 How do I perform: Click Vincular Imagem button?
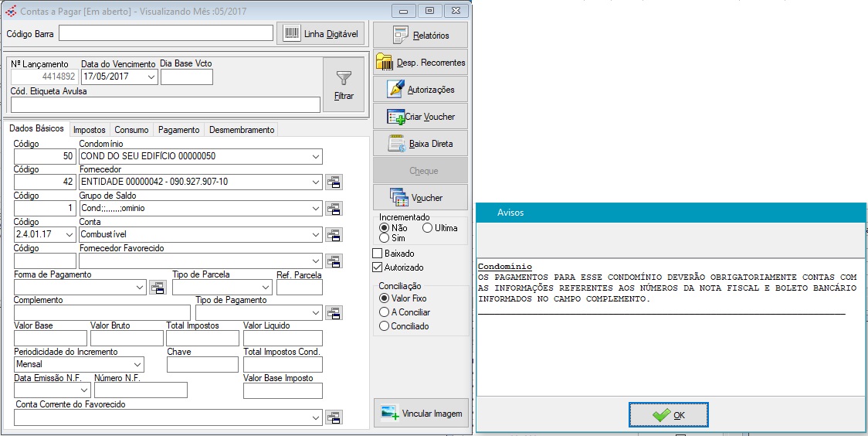[x=420, y=414]
